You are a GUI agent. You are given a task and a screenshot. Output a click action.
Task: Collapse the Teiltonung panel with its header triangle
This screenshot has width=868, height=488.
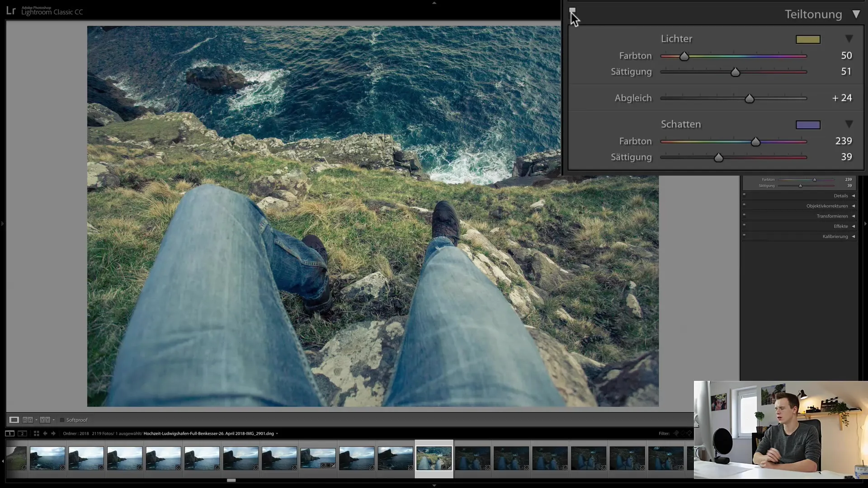coord(856,14)
